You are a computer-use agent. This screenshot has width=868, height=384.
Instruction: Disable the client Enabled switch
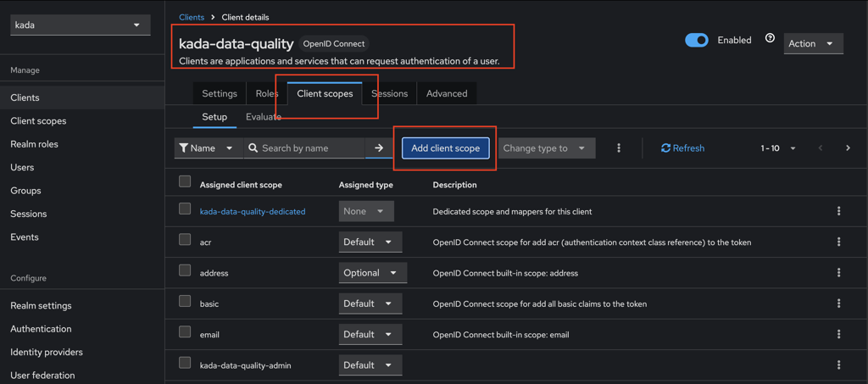pos(697,40)
